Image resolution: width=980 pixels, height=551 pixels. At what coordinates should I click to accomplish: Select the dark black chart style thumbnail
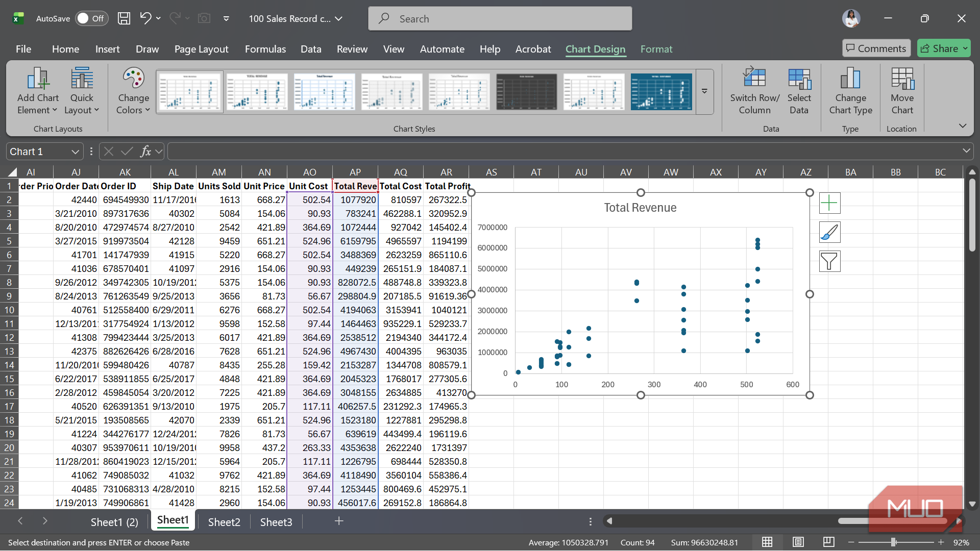coord(526,91)
